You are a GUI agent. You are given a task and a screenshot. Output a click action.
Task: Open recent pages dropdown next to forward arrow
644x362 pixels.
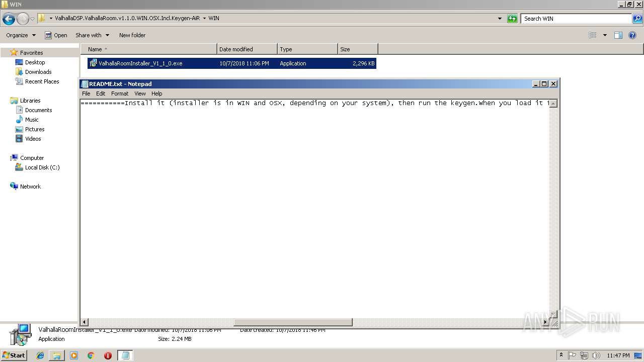(x=33, y=19)
